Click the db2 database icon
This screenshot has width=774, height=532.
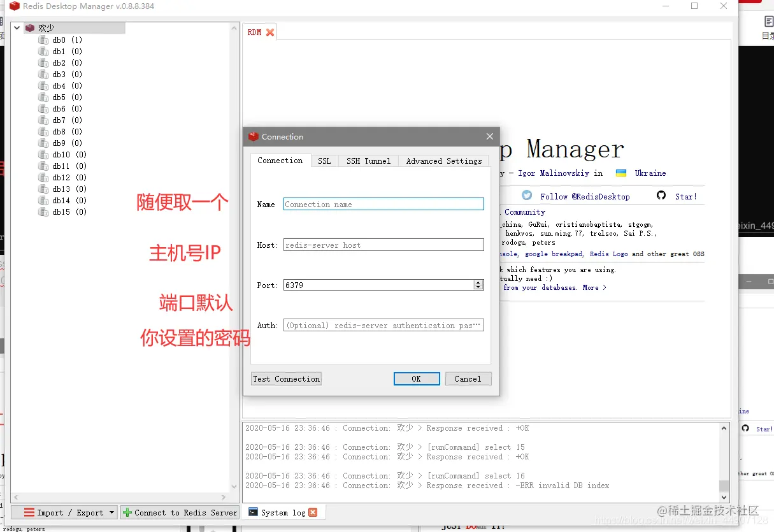(x=43, y=63)
